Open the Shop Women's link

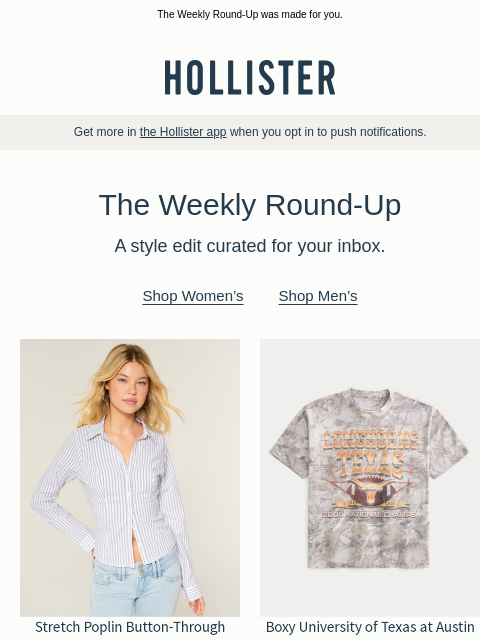pos(193,296)
